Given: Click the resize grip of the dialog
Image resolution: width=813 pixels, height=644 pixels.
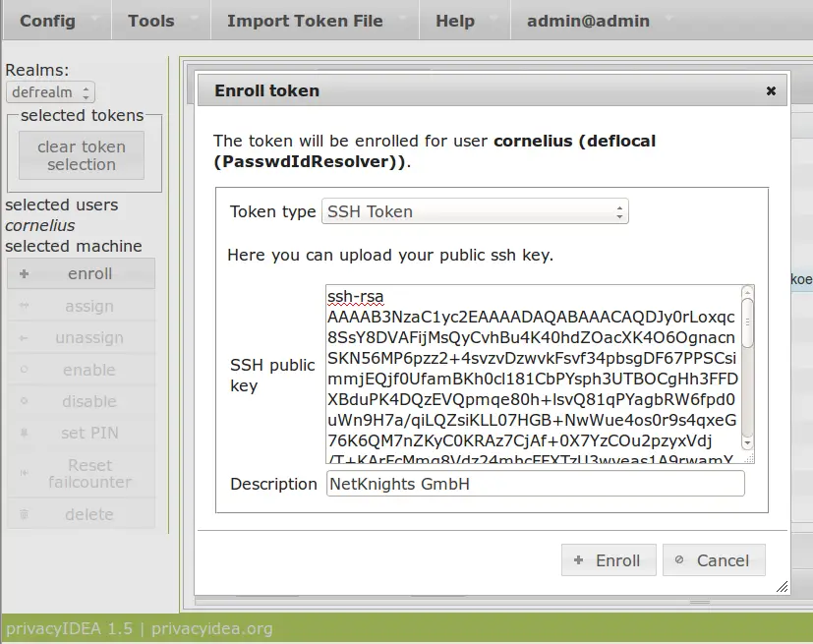Looking at the screenshot, I should 781,587.
